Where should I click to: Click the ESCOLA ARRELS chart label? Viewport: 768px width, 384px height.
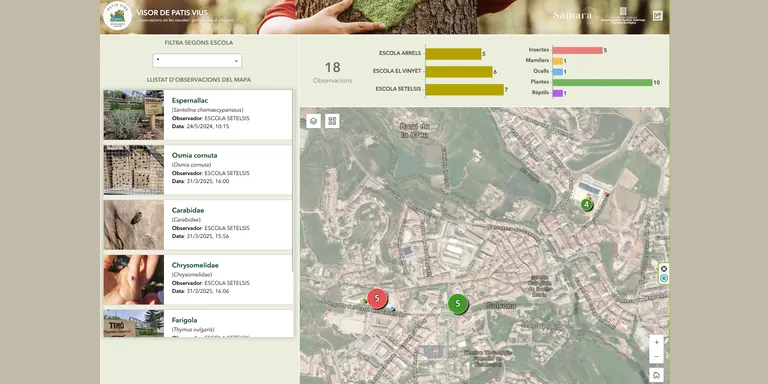click(400, 53)
